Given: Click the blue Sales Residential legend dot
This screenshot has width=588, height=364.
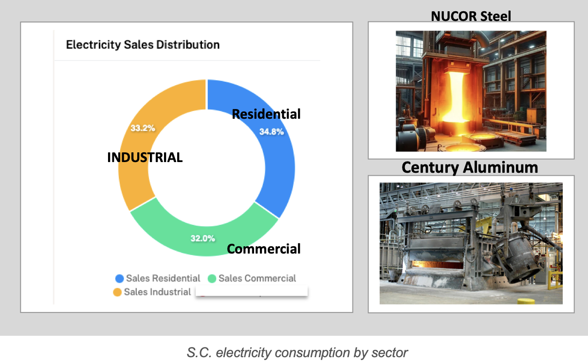Looking at the screenshot, I should tap(119, 279).
